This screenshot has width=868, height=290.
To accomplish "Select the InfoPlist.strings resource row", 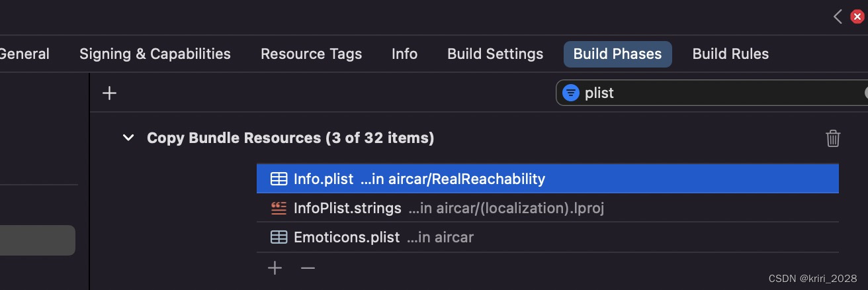I will pos(548,208).
